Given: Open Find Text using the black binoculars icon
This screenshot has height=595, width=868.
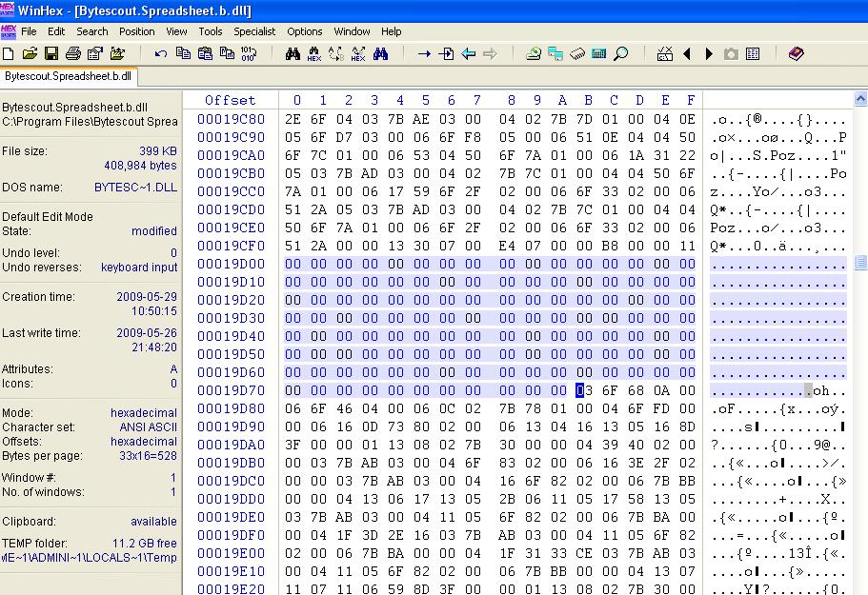Looking at the screenshot, I should tap(293, 53).
